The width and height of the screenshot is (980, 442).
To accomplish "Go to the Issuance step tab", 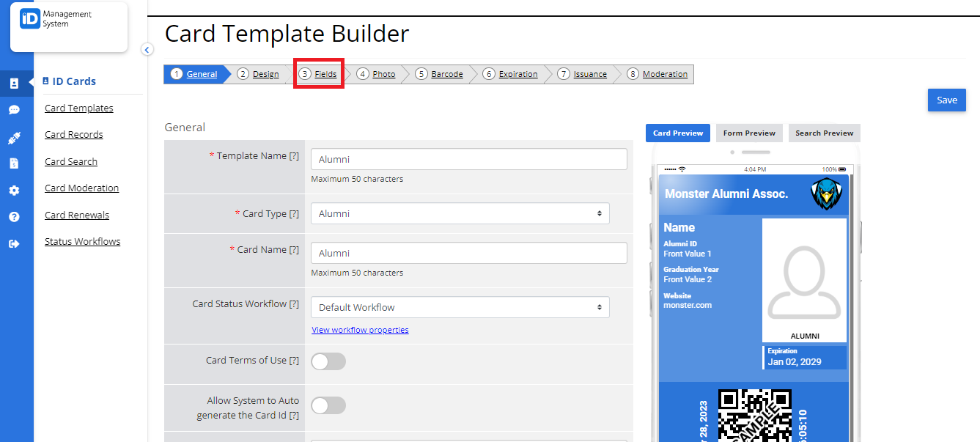I will point(583,74).
